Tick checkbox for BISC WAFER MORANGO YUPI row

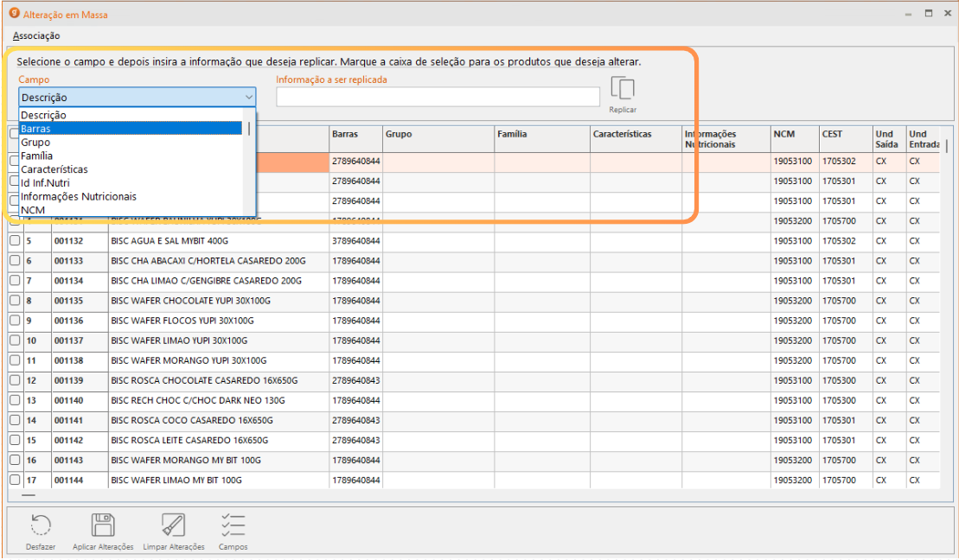coord(15,360)
